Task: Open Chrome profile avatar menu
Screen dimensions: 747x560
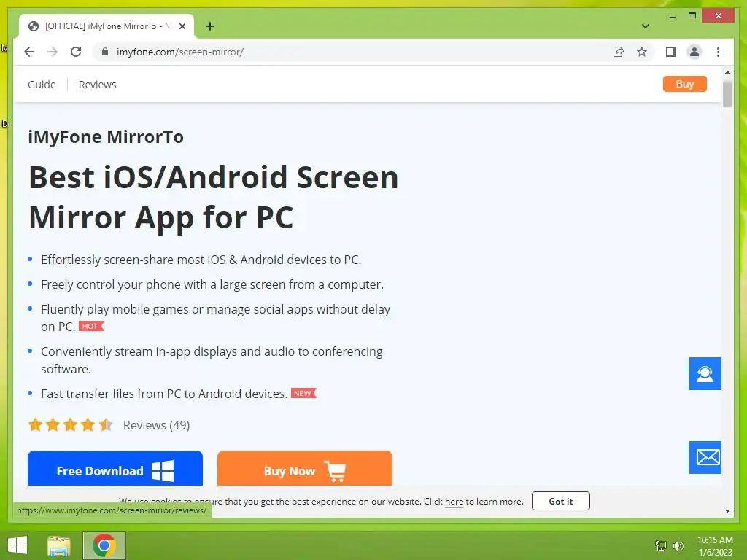Action: 694,52
